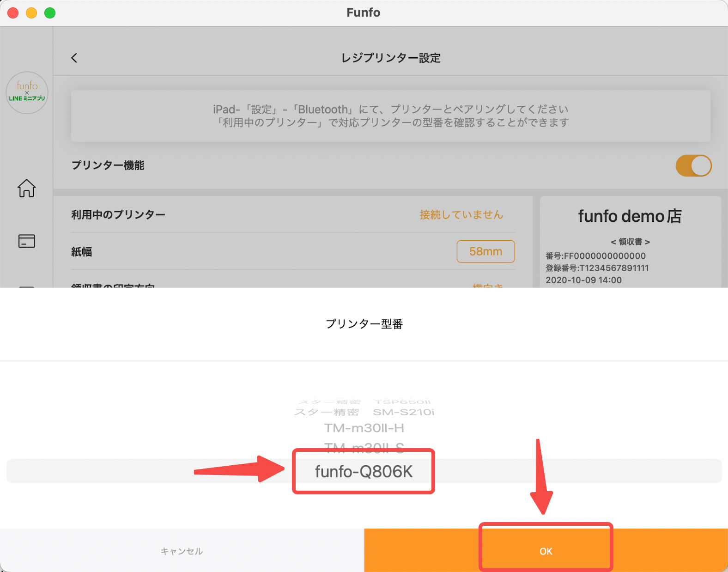This screenshot has height=572, width=728.
Task: Click the funfo LINE mini-app logo
Action: [x=27, y=92]
